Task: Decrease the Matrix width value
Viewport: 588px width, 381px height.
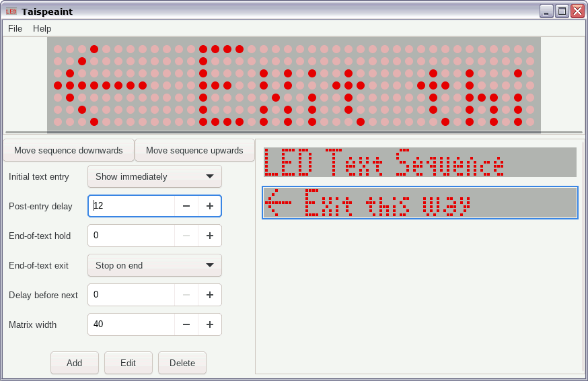Action: coord(186,324)
